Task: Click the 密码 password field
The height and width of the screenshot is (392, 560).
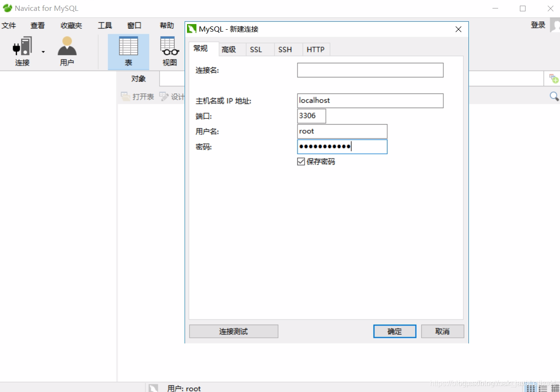Action: click(x=342, y=147)
